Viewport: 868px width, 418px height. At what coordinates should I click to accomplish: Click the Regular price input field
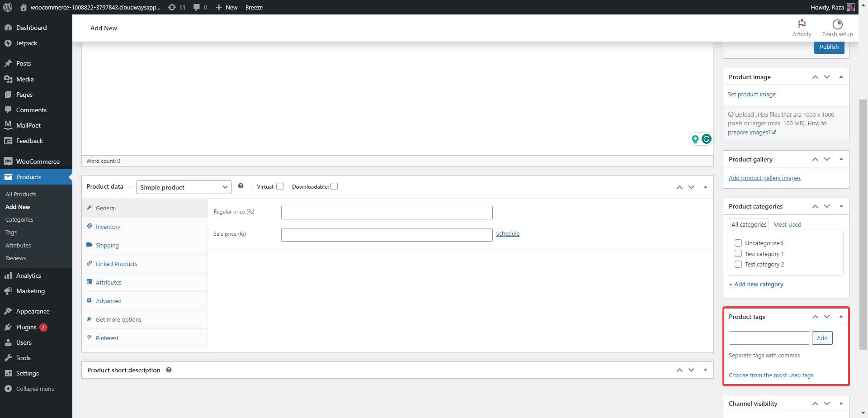(x=387, y=213)
